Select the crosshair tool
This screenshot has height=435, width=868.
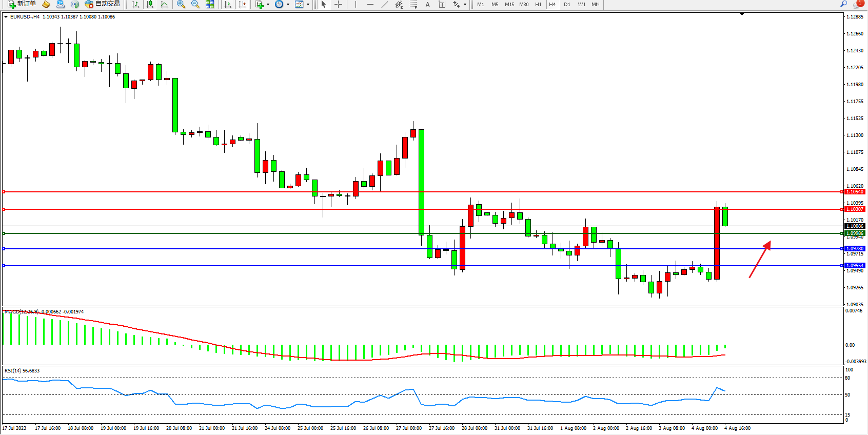pyautogui.click(x=339, y=4)
